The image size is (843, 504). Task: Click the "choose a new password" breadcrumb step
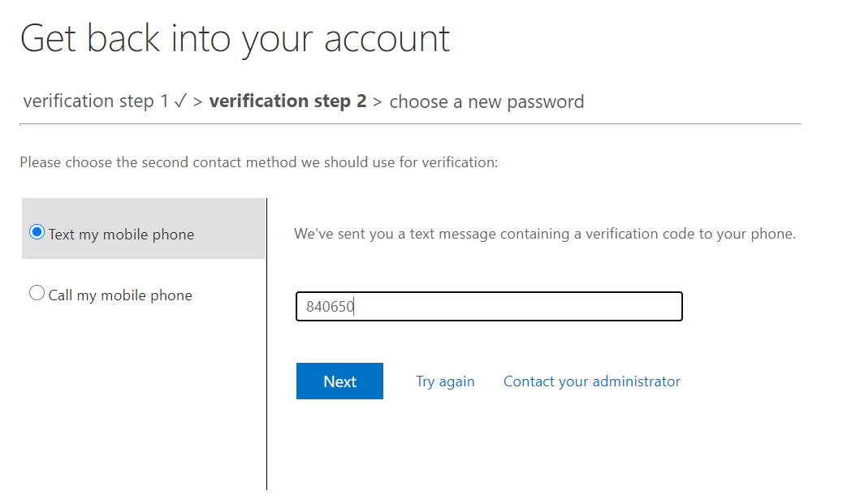(486, 101)
